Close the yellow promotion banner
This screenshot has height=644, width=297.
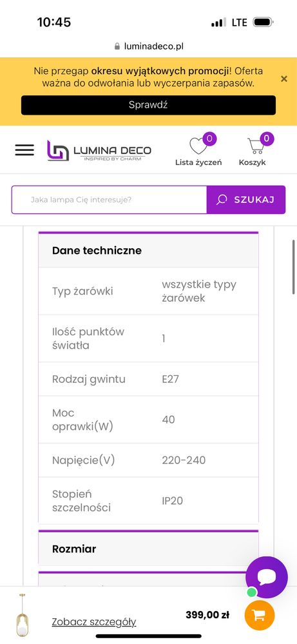(x=284, y=79)
